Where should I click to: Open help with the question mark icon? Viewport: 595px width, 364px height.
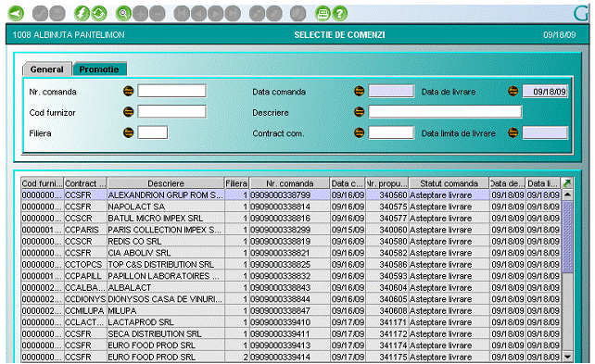click(339, 14)
